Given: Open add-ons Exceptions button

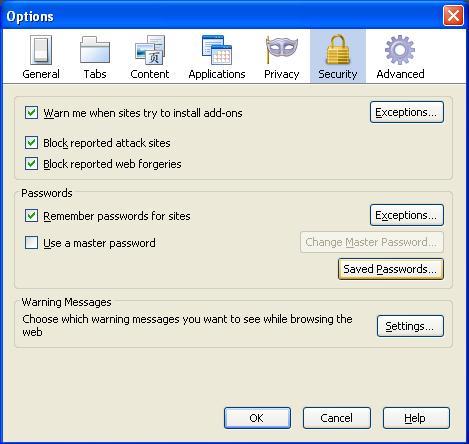Looking at the screenshot, I should (x=407, y=112).
